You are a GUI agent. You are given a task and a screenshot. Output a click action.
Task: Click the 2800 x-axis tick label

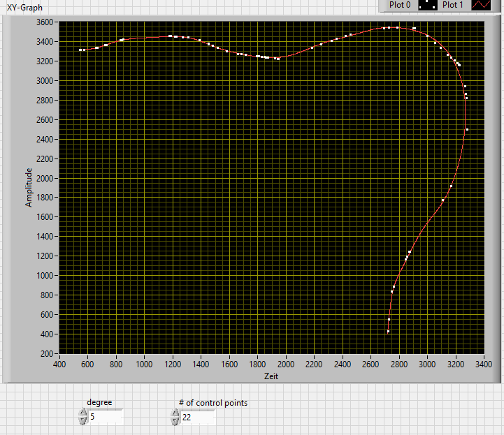(x=399, y=364)
